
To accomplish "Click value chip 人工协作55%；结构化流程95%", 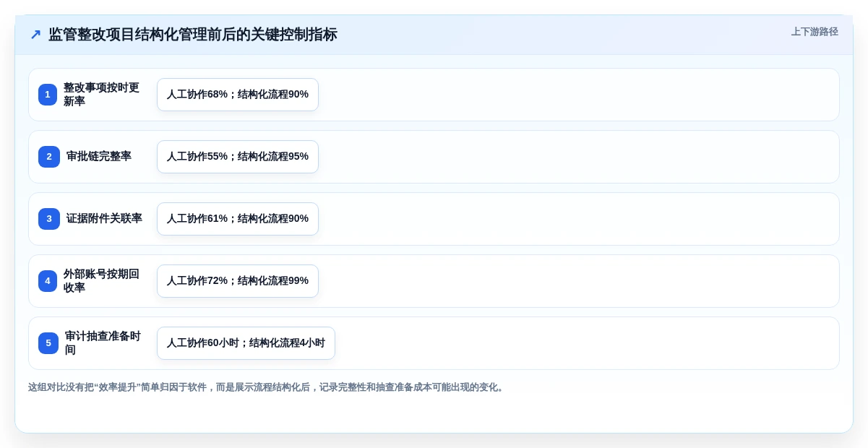I will pos(238,157).
